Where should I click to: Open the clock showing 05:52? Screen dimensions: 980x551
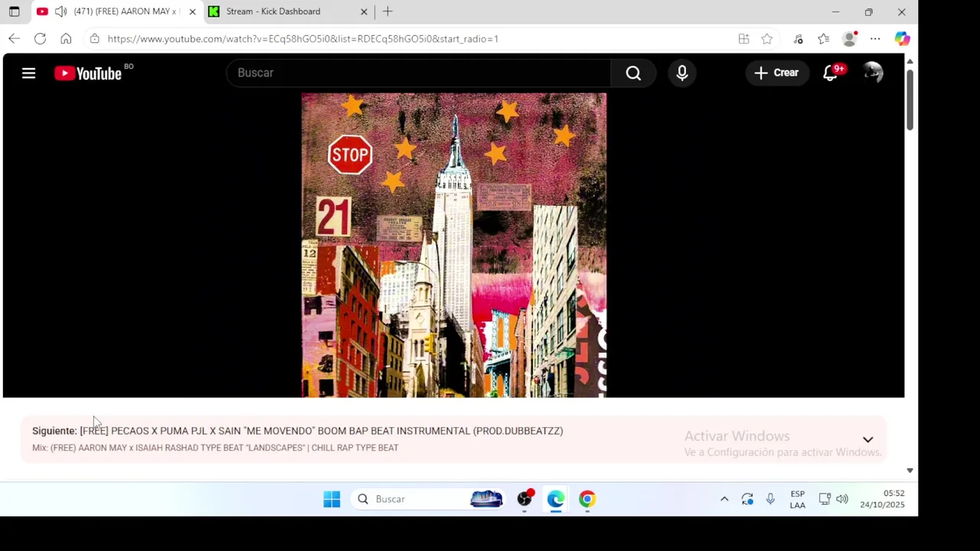pyautogui.click(x=882, y=499)
